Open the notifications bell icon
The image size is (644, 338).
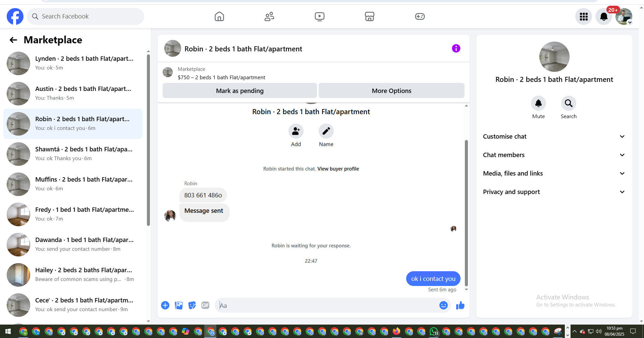click(604, 16)
